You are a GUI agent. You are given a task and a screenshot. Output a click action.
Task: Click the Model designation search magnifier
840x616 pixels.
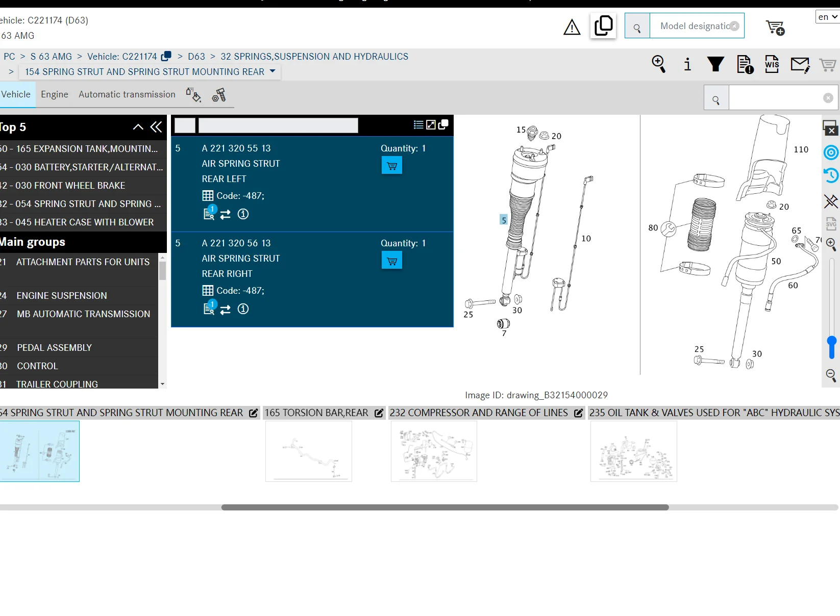point(637,26)
